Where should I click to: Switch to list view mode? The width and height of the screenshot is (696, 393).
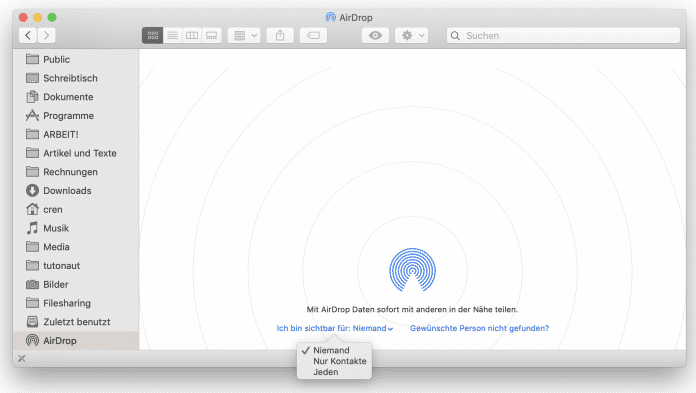click(x=173, y=36)
